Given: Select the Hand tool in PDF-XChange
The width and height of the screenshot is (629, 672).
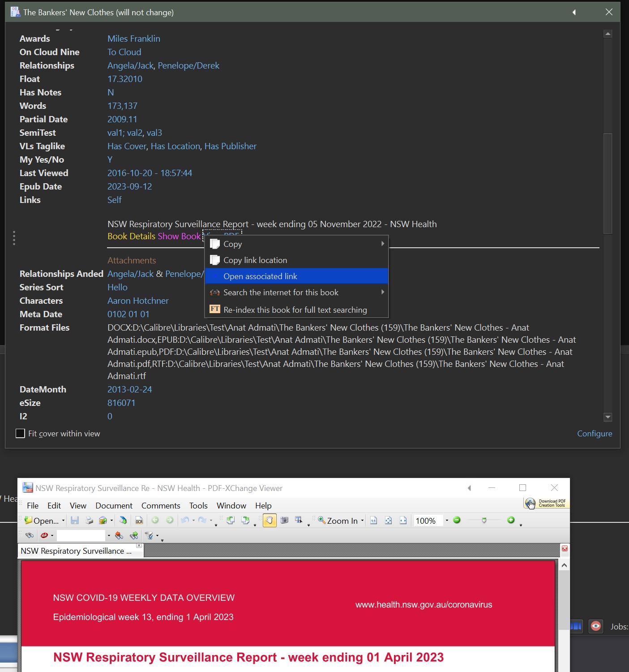Looking at the screenshot, I should [269, 520].
